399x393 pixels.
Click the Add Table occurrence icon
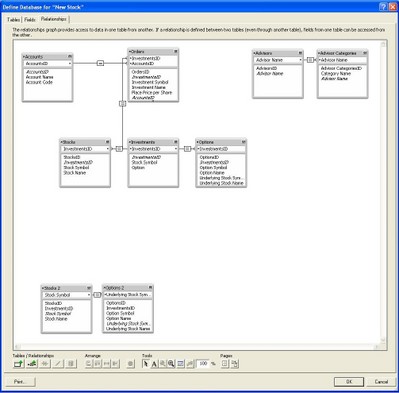click(x=19, y=364)
